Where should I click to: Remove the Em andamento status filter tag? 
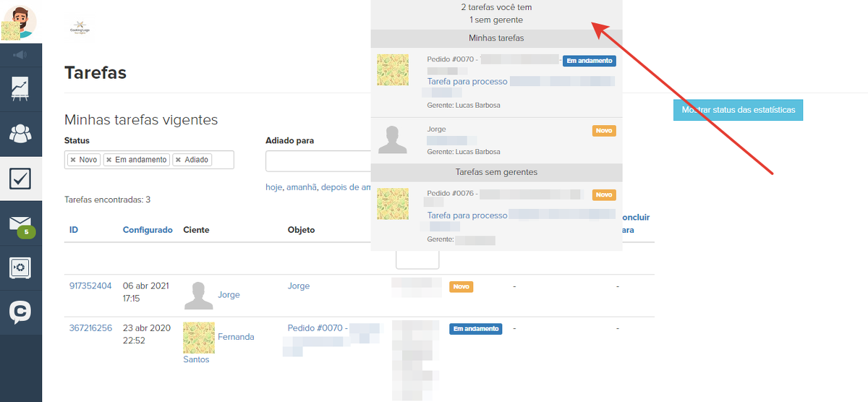pos(109,160)
